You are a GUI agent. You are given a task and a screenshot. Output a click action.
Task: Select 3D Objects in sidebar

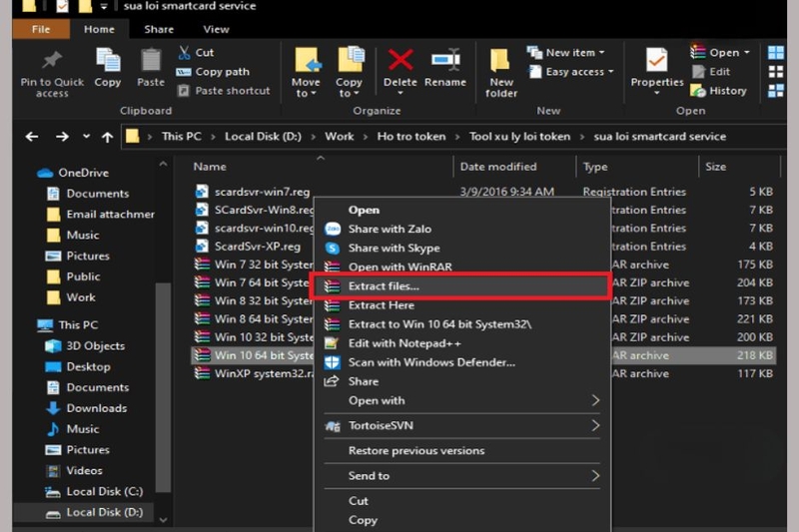coord(85,345)
